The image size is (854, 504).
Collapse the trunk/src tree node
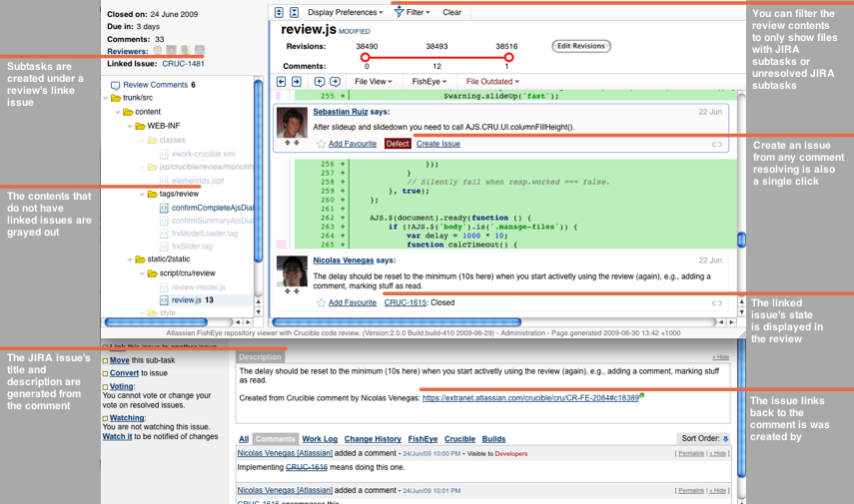tap(106, 98)
